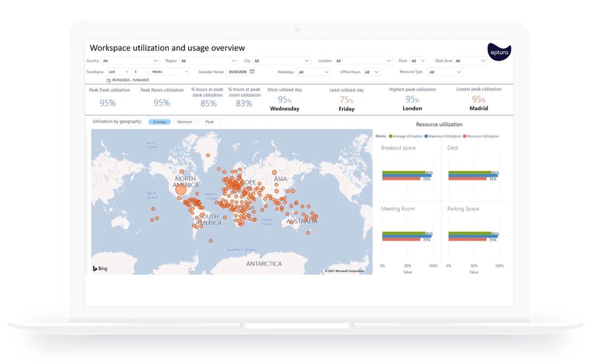Open the City filter dropdown
The image size is (595, 364).
[282, 61]
